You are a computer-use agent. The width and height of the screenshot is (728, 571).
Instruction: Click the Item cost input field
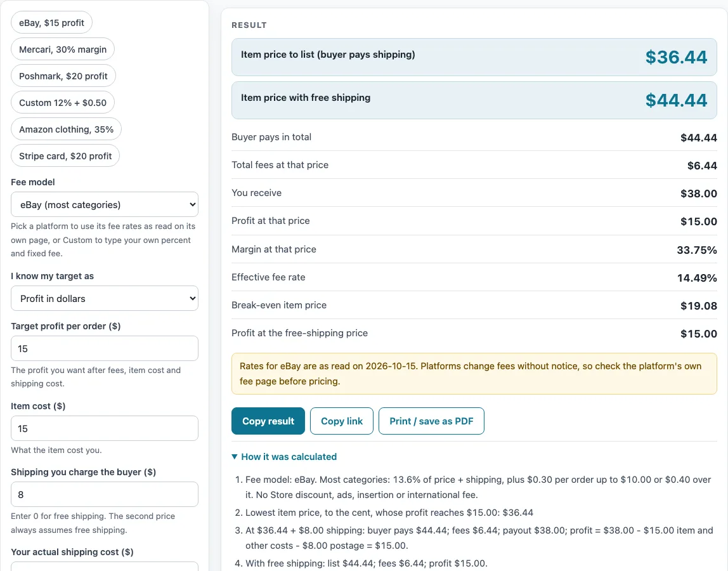coord(105,428)
